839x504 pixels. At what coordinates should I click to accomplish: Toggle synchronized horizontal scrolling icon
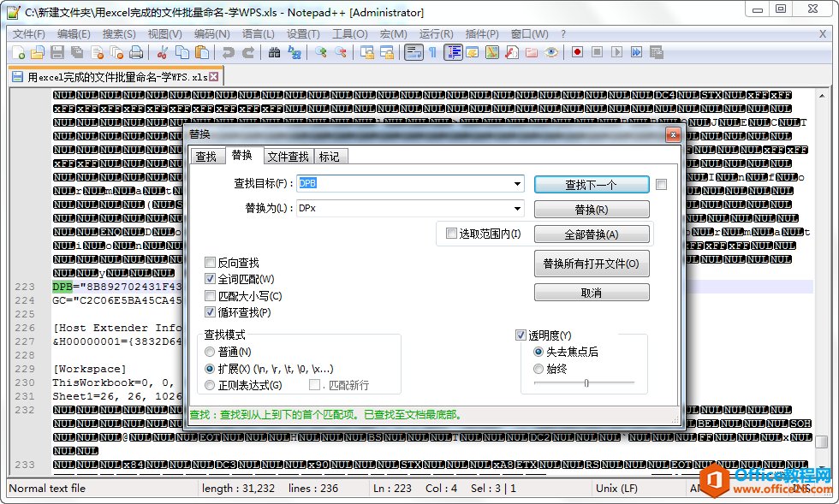point(386,52)
